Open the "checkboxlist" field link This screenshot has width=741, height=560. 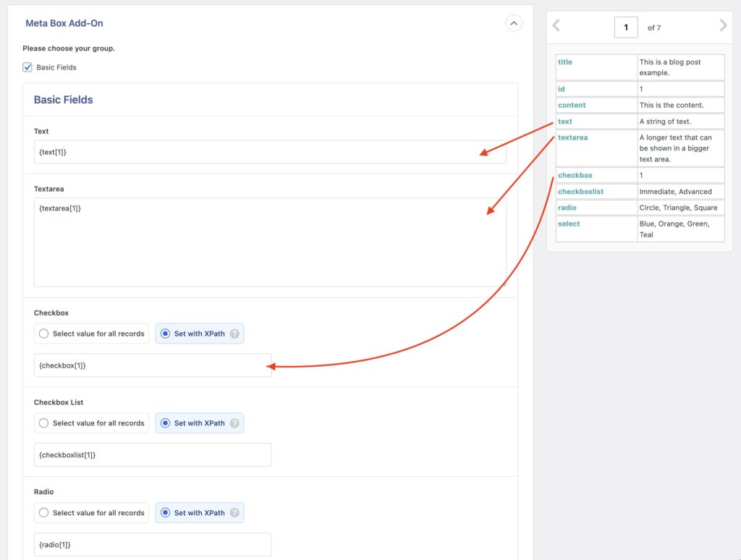(581, 191)
